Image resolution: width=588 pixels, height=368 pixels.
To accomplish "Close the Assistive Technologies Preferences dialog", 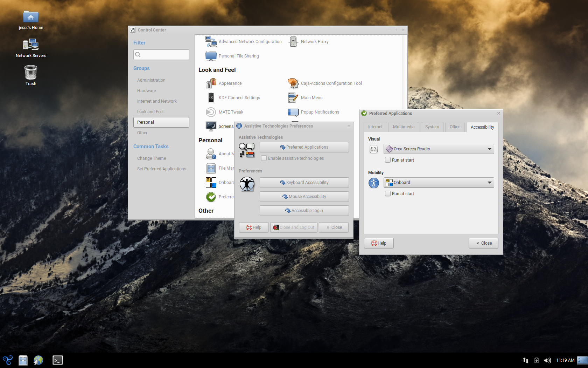I will pyautogui.click(x=334, y=227).
